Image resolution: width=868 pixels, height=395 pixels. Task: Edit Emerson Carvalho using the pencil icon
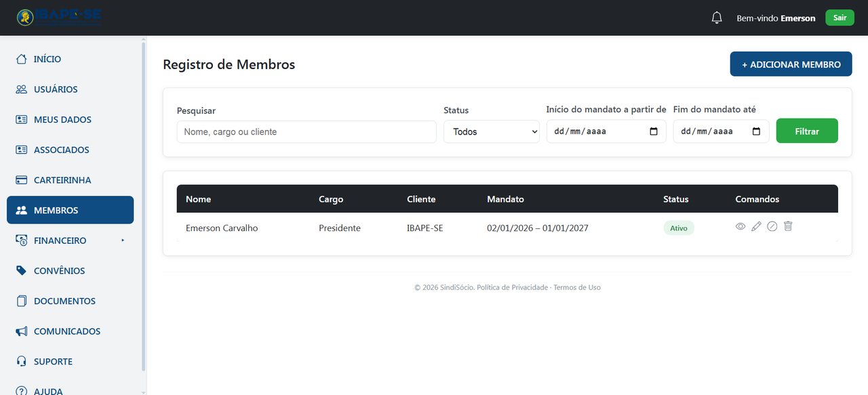(x=756, y=226)
